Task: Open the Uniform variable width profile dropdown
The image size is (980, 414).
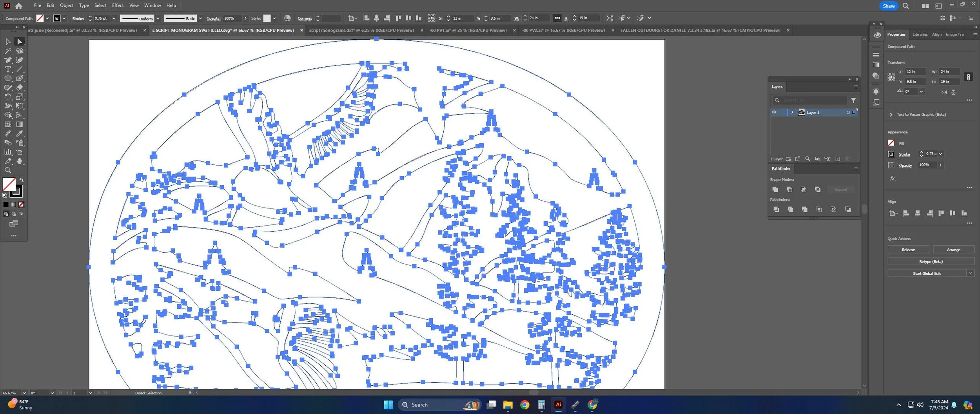Action: tap(158, 18)
